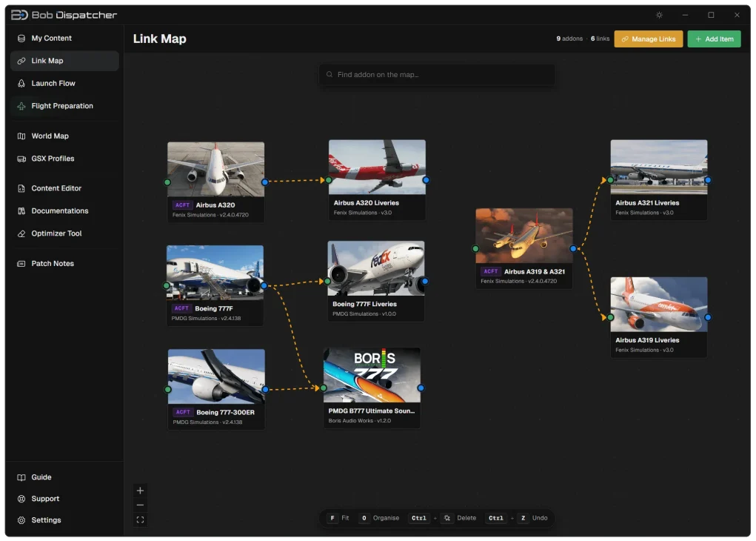Viewport: 756px width, 541px height.
Task: Click the Add Item button
Action: 714,39
